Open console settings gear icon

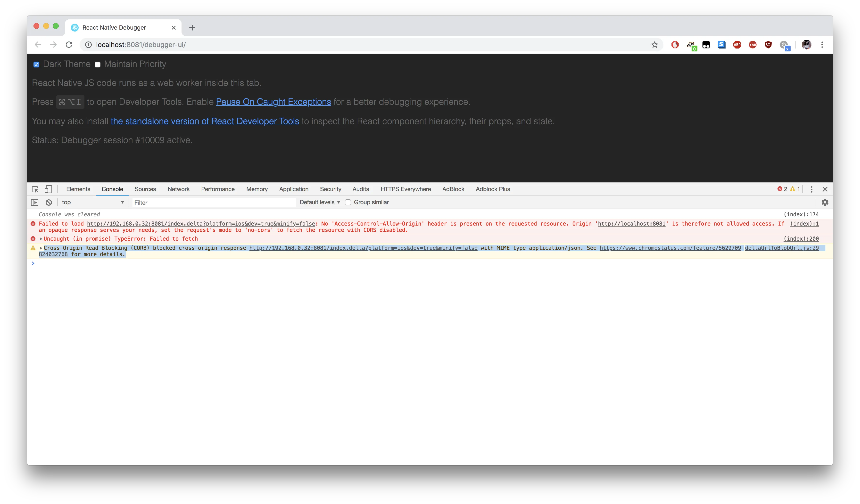pos(825,202)
